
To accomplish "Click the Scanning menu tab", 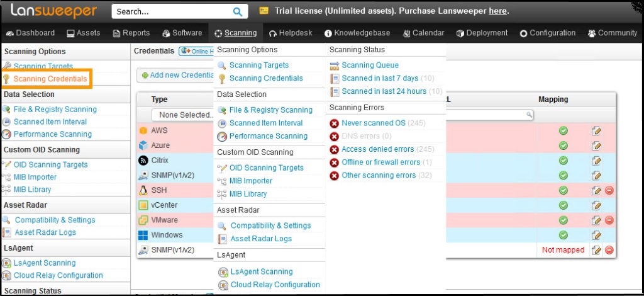I will [x=236, y=33].
